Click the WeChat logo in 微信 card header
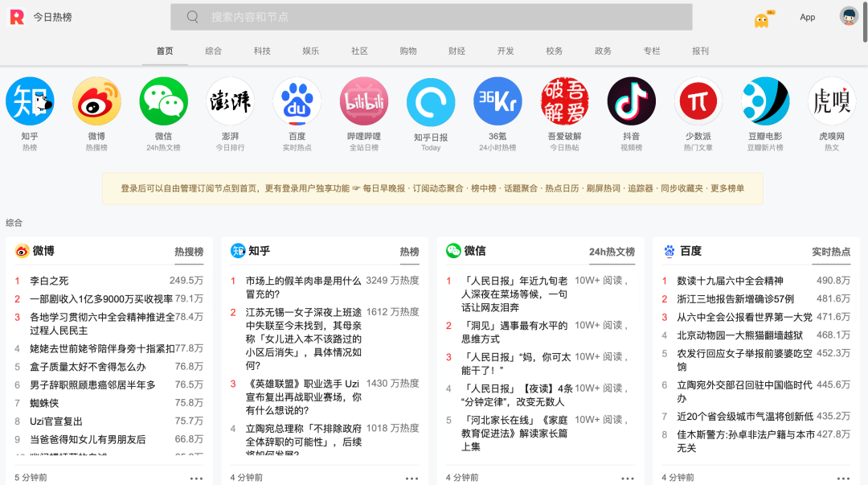Image resolution: width=868 pixels, height=485 pixels. click(453, 251)
